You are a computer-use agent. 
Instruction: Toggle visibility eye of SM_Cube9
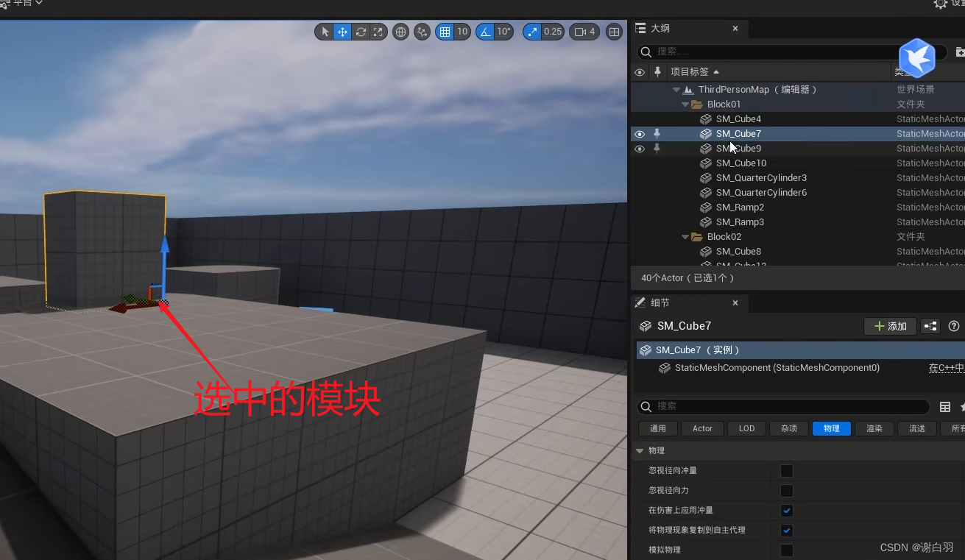(x=639, y=149)
